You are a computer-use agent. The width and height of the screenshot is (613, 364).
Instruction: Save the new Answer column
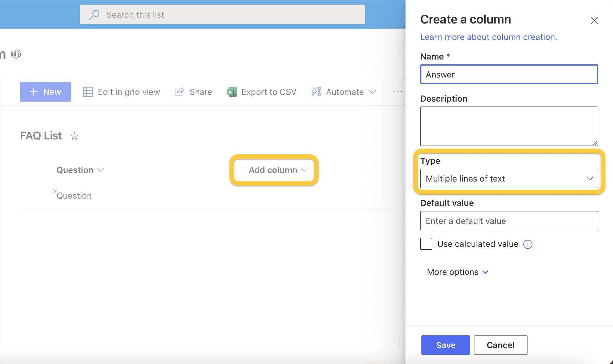click(445, 345)
